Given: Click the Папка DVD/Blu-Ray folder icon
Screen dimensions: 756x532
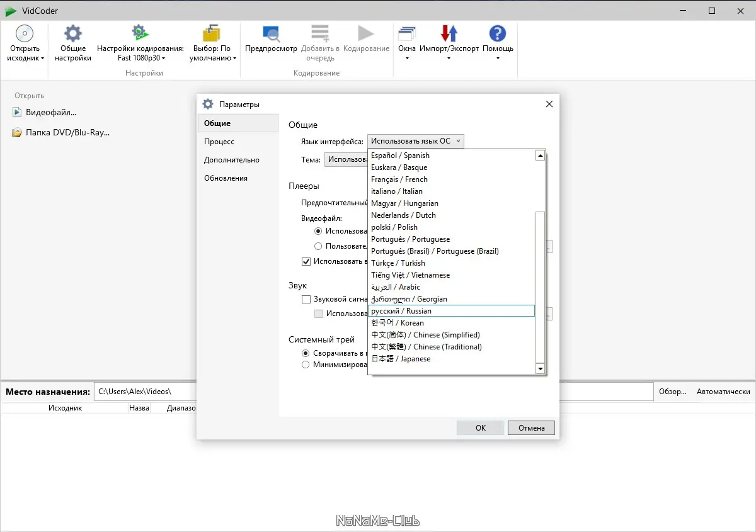Looking at the screenshot, I should (17, 133).
